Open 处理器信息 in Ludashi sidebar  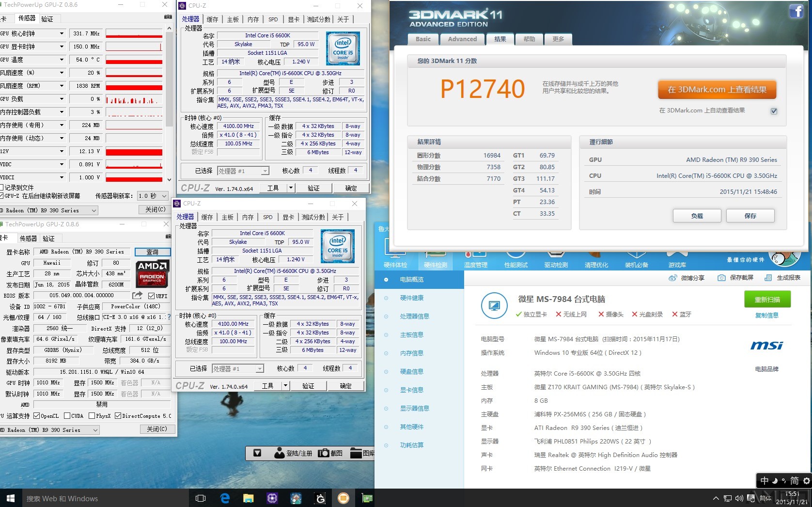[414, 316]
